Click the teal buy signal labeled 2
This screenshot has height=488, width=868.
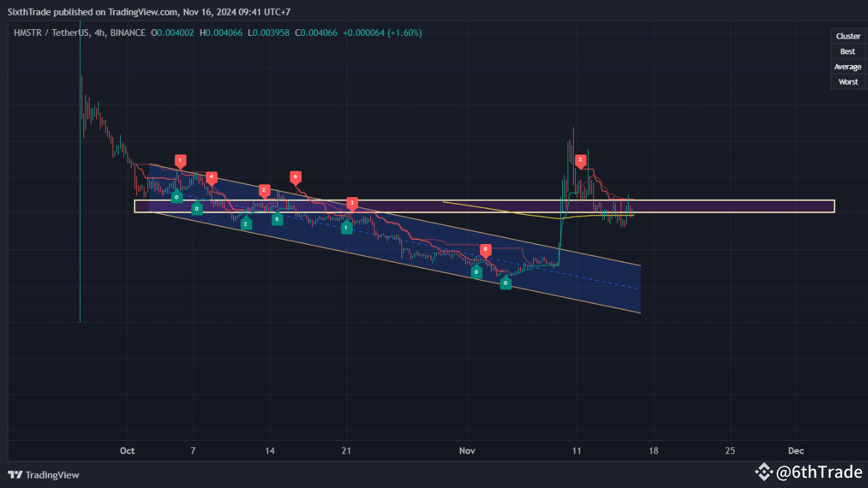(245, 223)
